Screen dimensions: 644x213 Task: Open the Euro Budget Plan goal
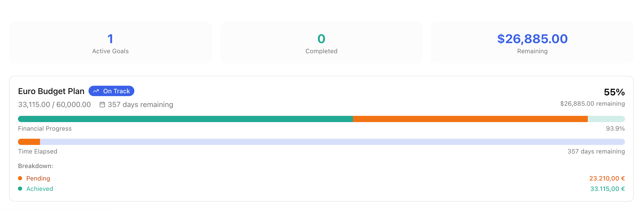(51, 91)
